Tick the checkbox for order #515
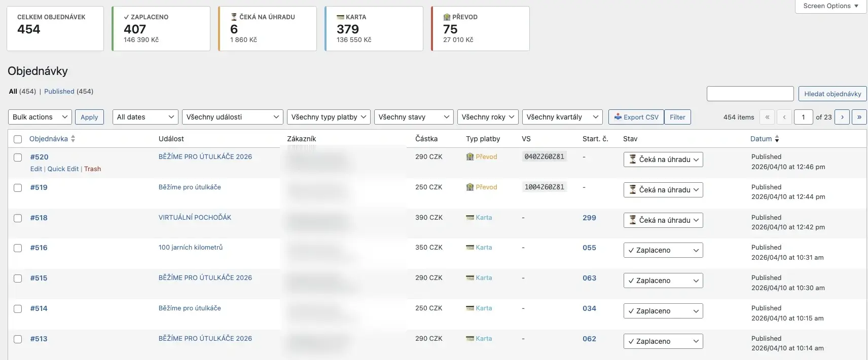 [18, 278]
